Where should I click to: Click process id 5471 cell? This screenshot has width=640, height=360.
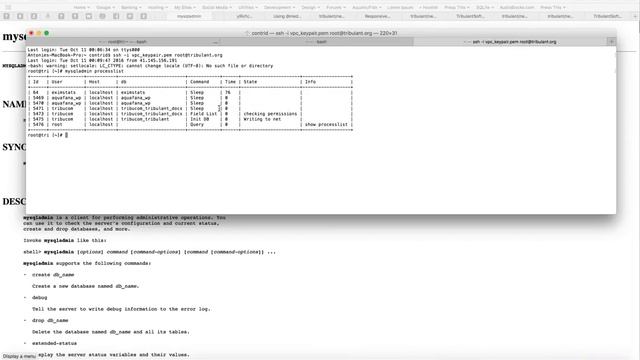38,108
